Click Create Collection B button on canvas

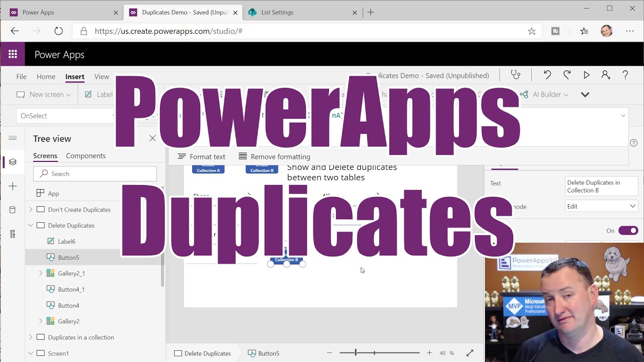click(262, 169)
